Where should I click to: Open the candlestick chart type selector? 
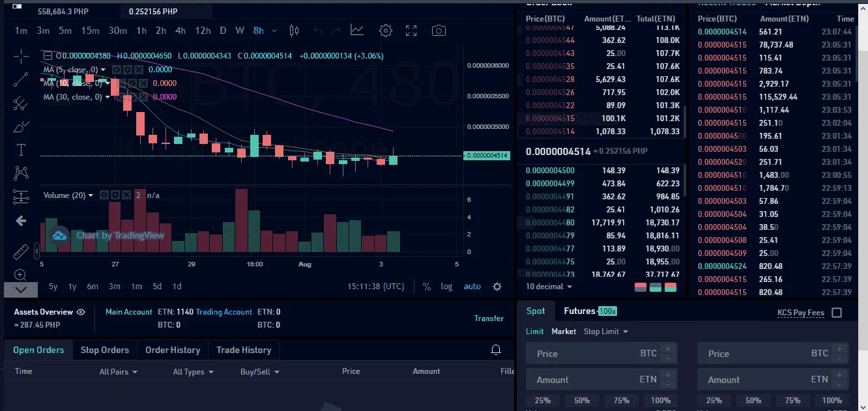point(294,31)
